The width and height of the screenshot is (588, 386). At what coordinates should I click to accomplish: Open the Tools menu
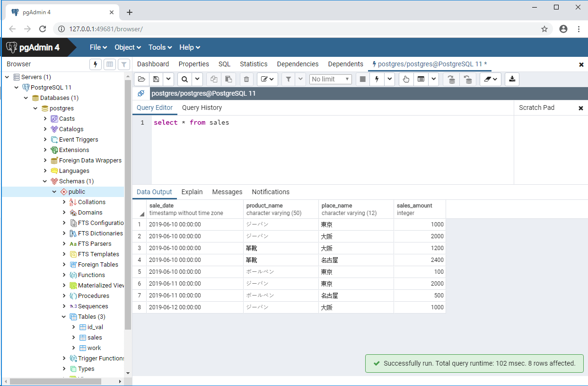(160, 47)
